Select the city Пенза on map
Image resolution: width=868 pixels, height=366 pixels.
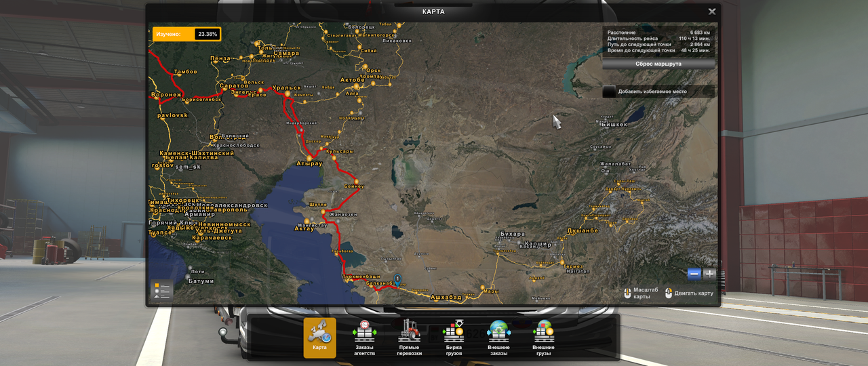[220, 58]
